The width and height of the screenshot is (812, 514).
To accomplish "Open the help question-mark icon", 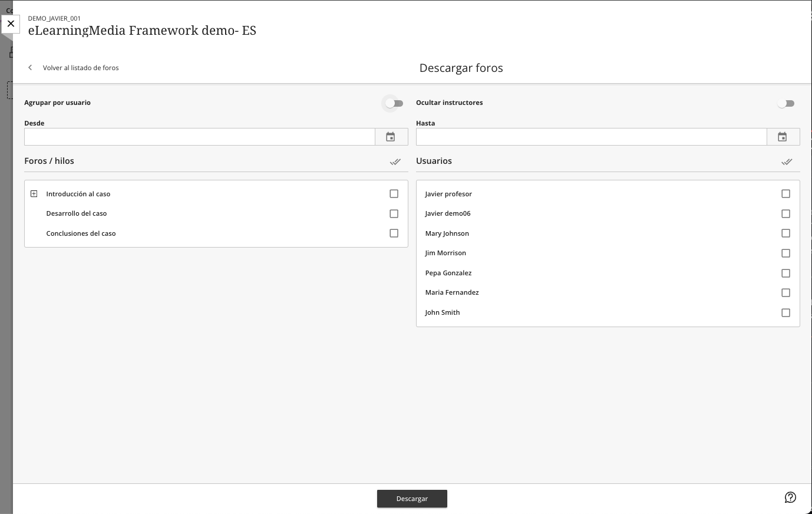I will (x=790, y=497).
